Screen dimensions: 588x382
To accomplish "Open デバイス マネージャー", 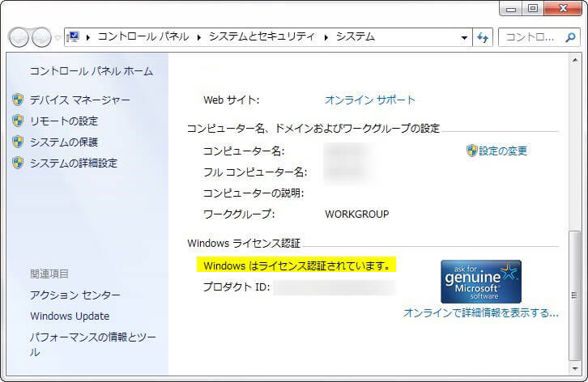I will (x=80, y=100).
